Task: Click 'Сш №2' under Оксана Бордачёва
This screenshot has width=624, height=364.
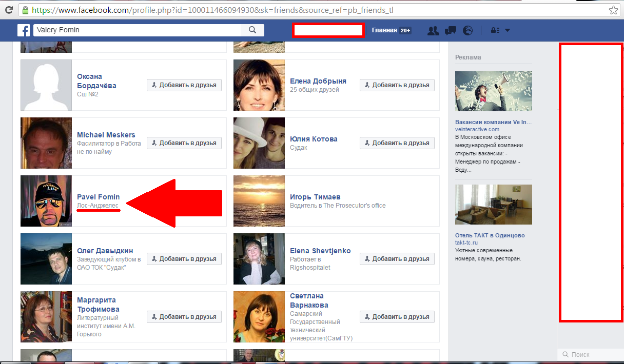Action: [x=88, y=94]
